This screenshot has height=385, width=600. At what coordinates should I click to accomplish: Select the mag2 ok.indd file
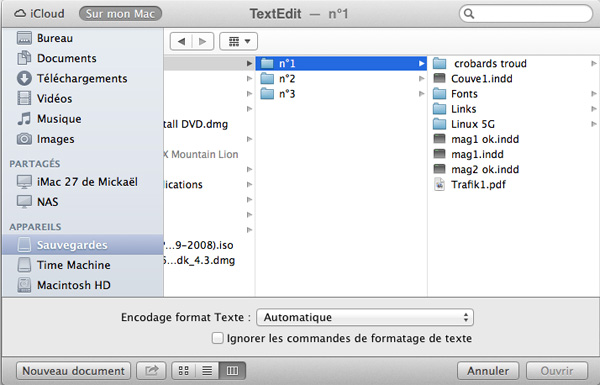point(514,170)
